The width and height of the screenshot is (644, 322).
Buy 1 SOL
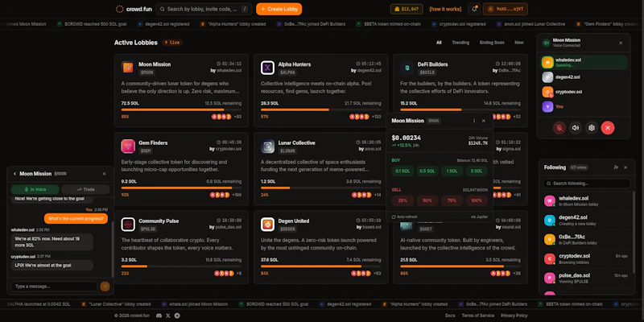point(452,171)
